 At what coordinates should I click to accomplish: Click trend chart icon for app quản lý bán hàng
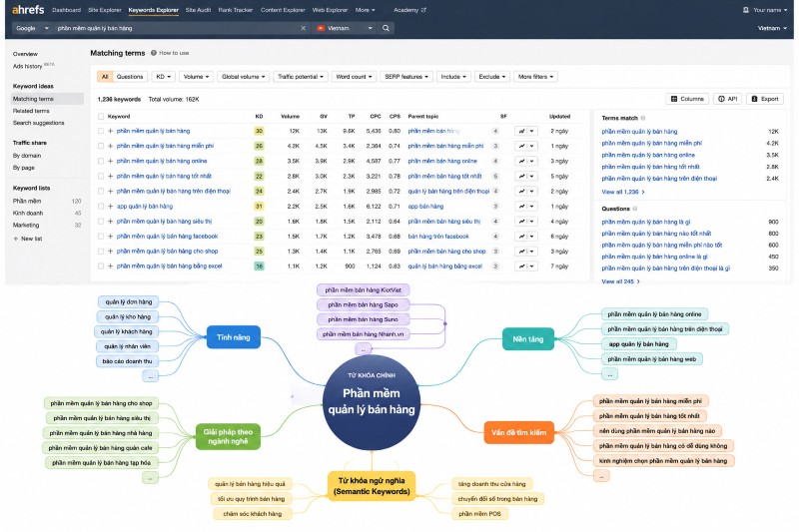[521, 207]
